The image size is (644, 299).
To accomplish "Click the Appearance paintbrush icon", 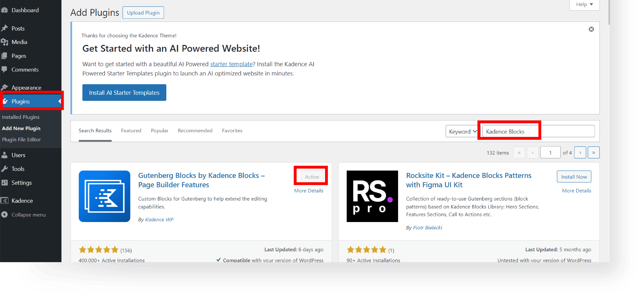I will pyautogui.click(x=4, y=87).
